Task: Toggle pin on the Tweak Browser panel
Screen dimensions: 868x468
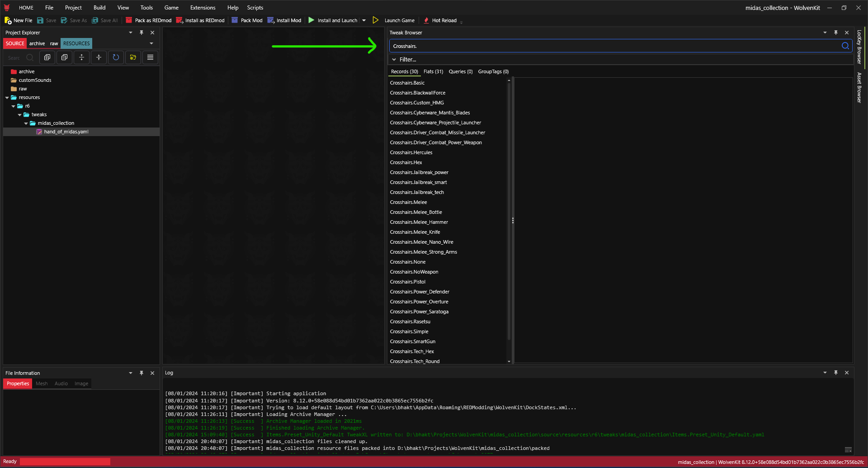Action: pyautogui.click(x=836, y=33)
